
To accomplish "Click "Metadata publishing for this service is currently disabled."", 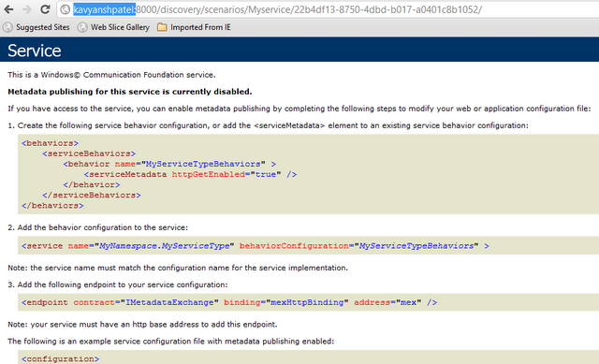I will click(130, 92).
